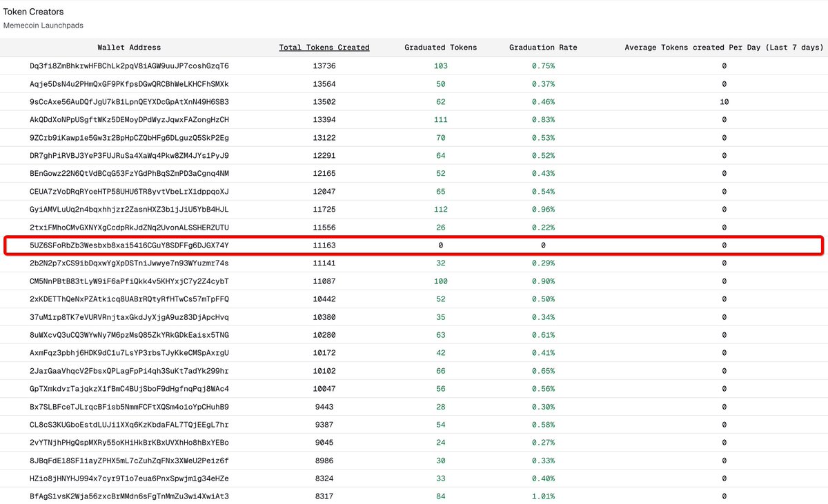Click the 10 average tokens per day value
Image resolution: width=828 pixels, height=504 pixels.
(x=724, y=101)
